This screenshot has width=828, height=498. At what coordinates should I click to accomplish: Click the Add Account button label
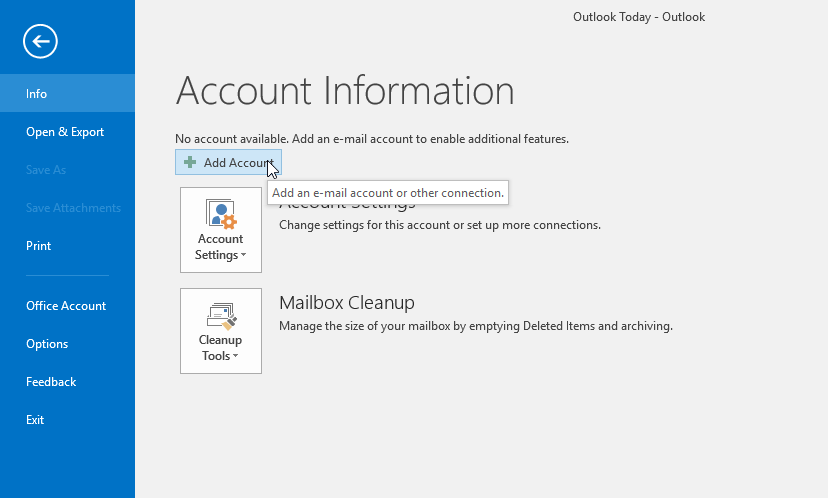(239, 163)
